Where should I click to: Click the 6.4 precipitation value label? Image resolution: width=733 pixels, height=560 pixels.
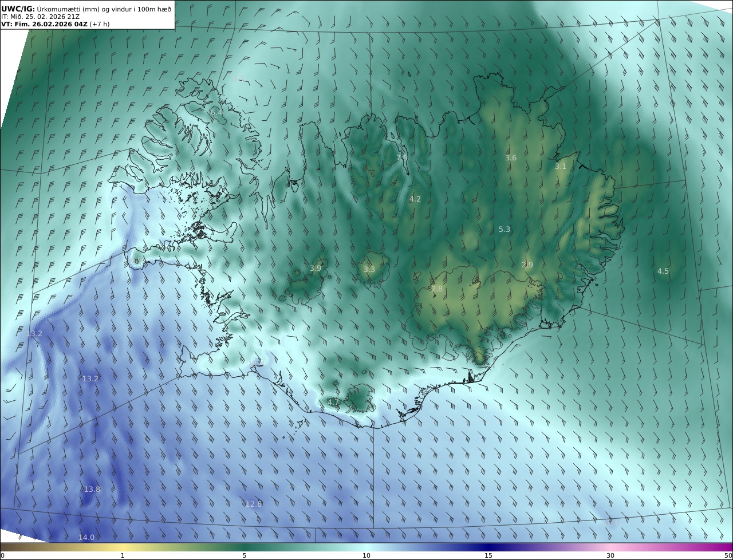217,113
